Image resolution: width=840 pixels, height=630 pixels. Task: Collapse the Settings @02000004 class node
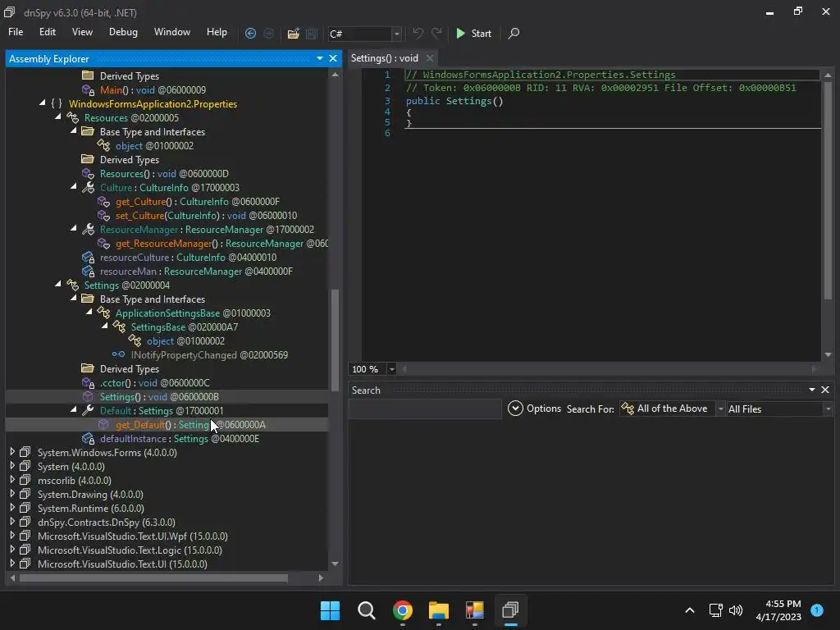click(57, 284)
